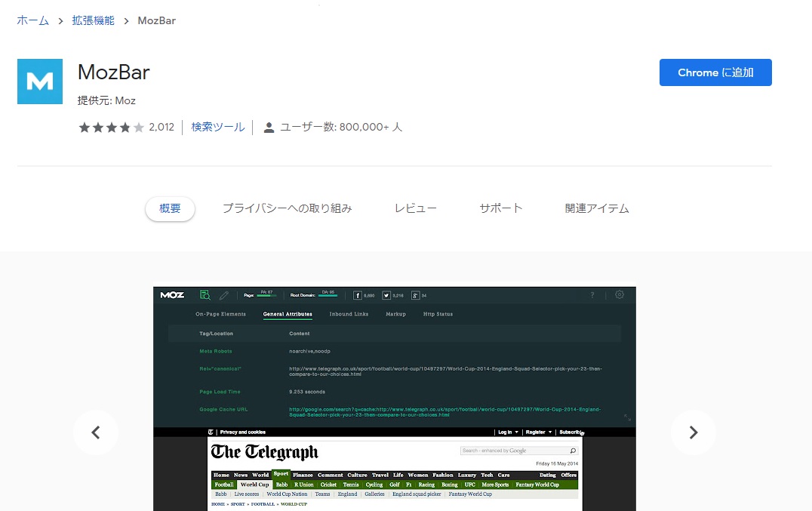Expand the Log in dropdown on Telegraph
Image resolution: width=812 pixels, height=511 pixels.
(x=508, y=433)
